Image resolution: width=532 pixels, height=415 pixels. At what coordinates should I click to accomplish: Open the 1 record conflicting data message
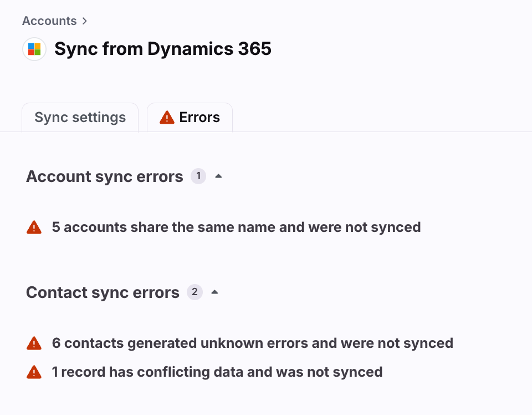pos(217,372)
